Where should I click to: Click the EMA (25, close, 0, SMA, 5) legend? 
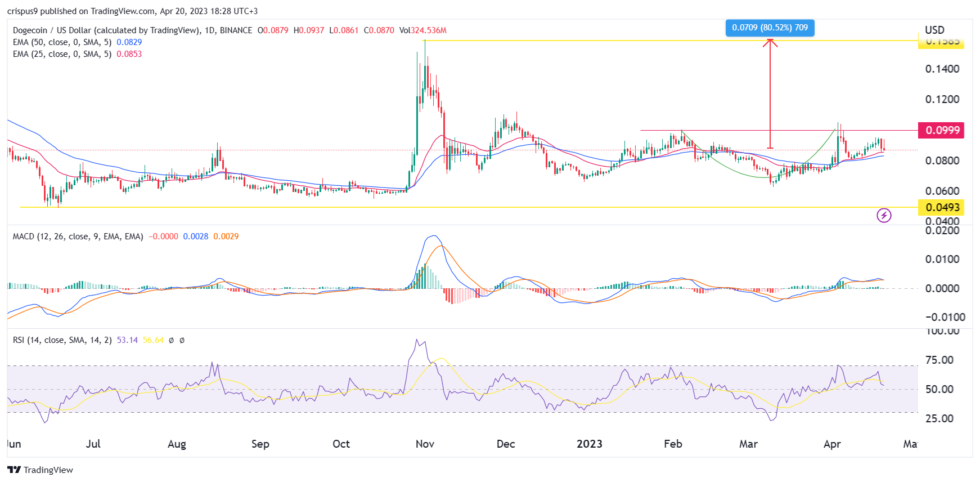tap(62, 54)
